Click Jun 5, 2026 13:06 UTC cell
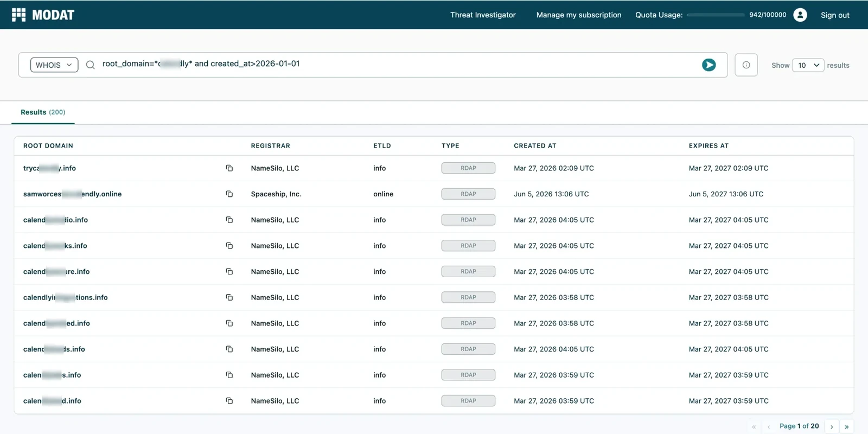This screenshot has width=868, height=434. tap(551, 194)
